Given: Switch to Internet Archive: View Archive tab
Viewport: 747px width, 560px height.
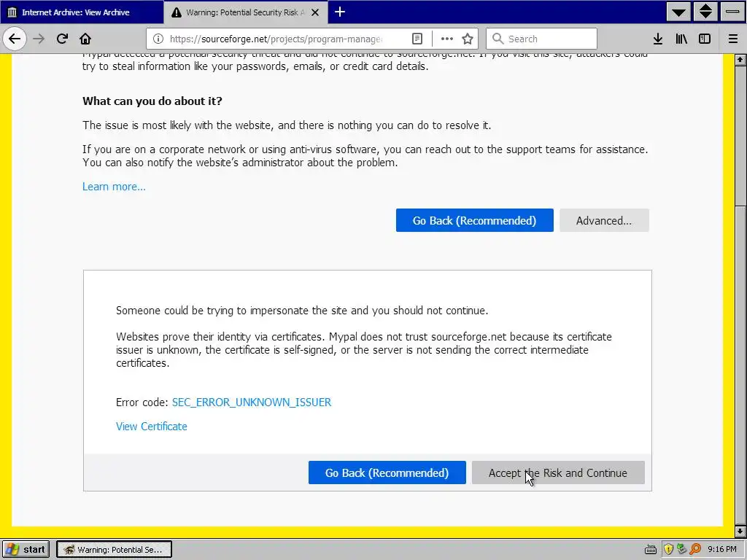Looking at the screenshot, I should coord(82,12).
